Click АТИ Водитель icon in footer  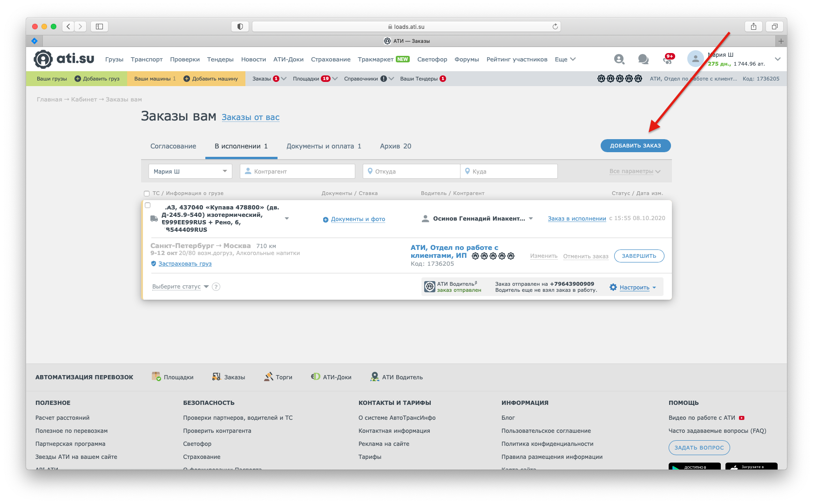[375, 376]
